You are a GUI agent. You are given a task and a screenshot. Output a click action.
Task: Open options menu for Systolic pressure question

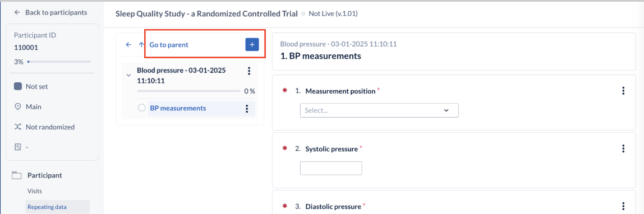tap(623, 149)
